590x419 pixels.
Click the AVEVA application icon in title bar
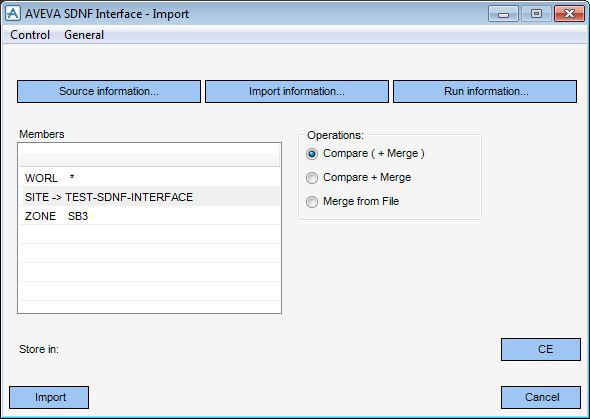[x=13, y=14]
